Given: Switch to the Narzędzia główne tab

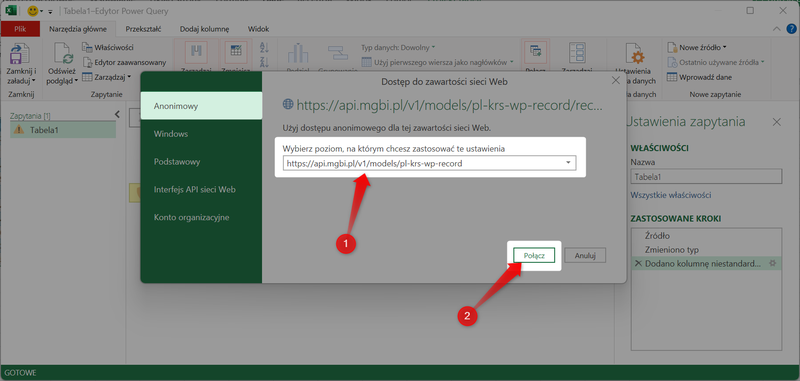Looking at the screenshot, I should 78,29.
